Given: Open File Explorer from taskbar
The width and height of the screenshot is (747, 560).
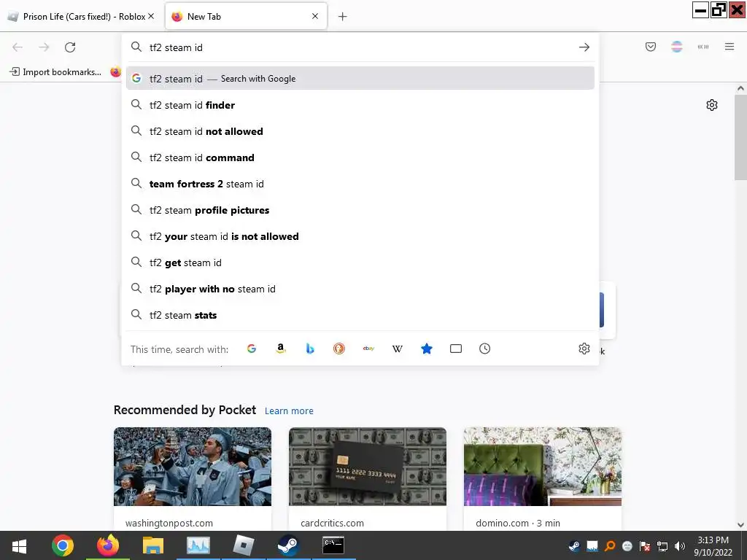Looking at the screenshot, I should 153,545.
